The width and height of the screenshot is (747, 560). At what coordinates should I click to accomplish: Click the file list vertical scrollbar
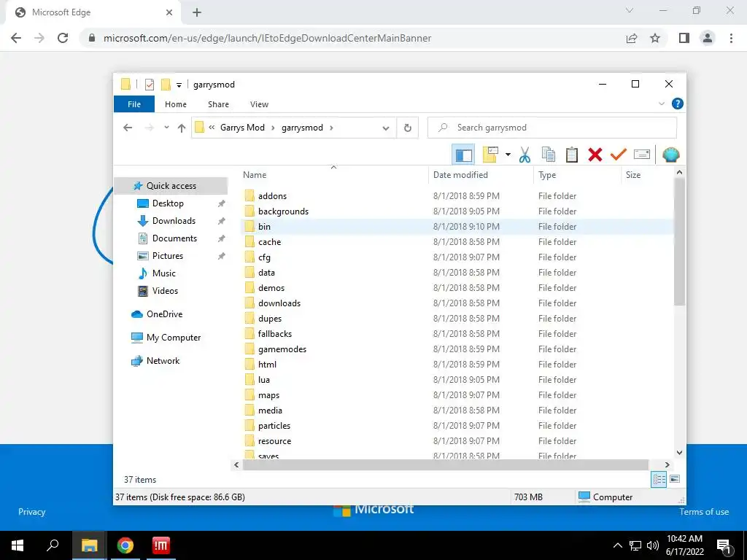pyautogui.click(x=679, y=241)
